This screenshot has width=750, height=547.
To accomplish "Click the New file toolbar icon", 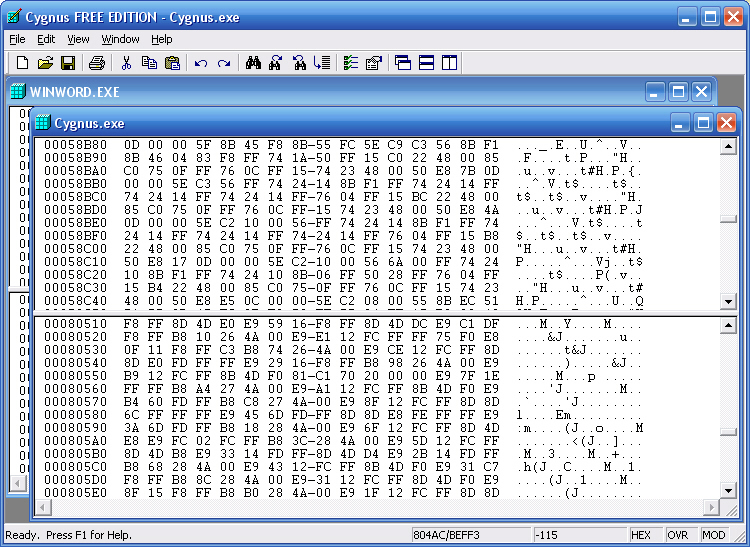I will pyautogui.click(x=22, y=63).
